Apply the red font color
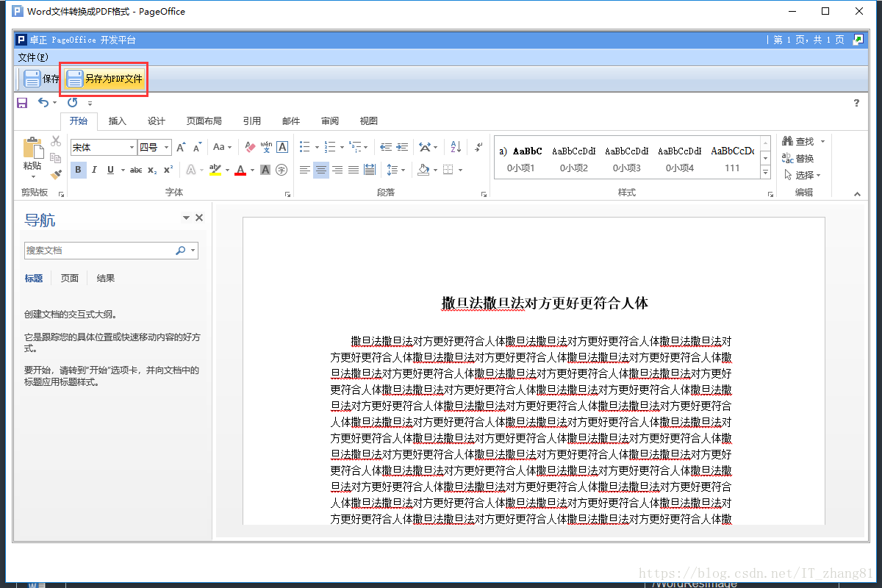The width and height of the screenshot is (882, 588). tap(240, 170)
